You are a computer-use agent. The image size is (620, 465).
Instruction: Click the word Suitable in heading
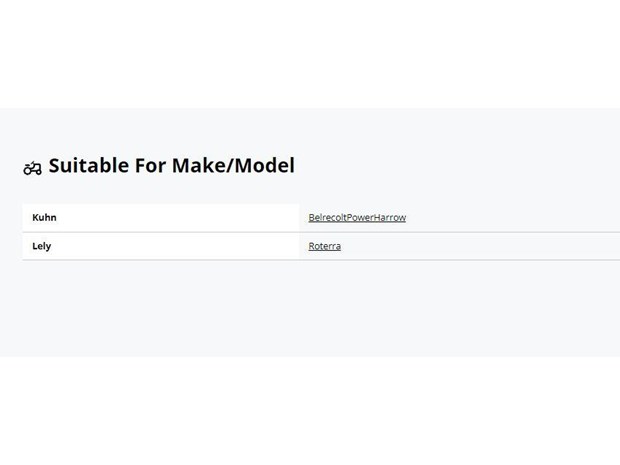(x=89, y=165)
